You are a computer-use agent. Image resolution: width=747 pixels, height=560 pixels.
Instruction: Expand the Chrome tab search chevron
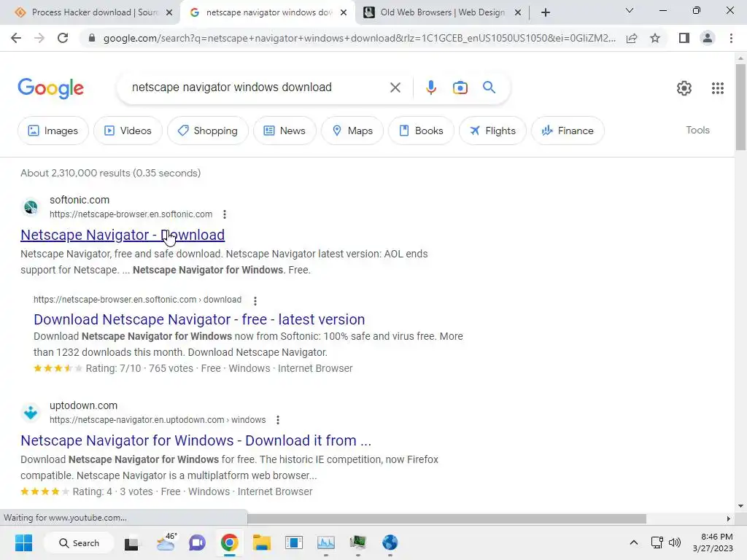pyautogui.click(x=630, y=10)
